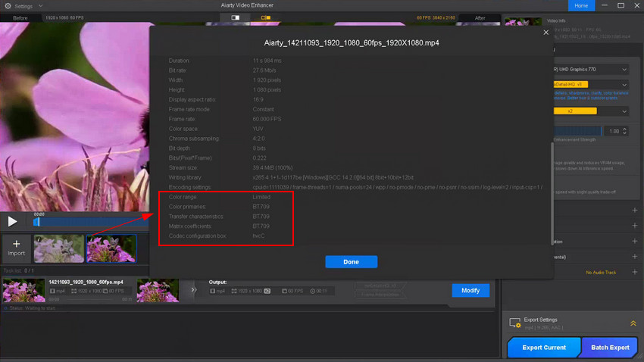Click the Enhancement Strength 1.00 value field
Image resolution: width=644 pixels, height=362 pixels.
614,131
